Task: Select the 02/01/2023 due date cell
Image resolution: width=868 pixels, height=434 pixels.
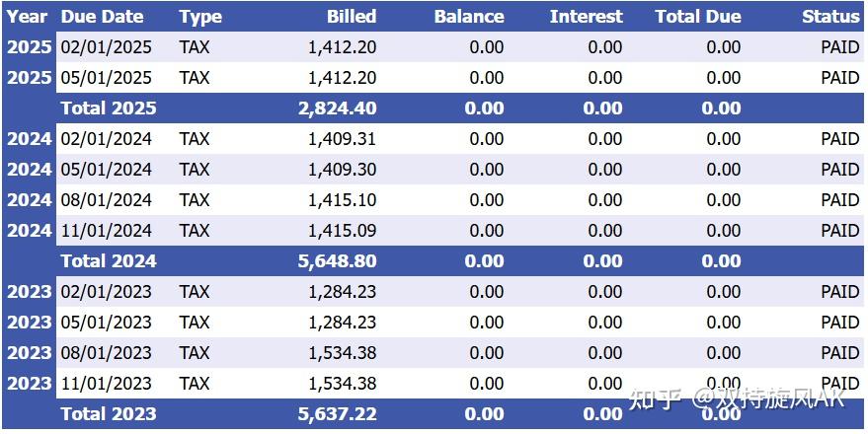Action: (x=107, y=292)
